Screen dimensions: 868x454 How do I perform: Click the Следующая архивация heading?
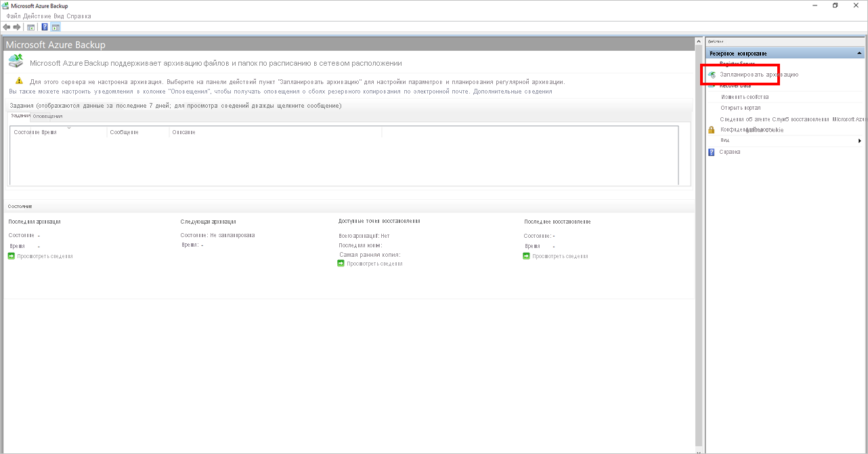208,222
